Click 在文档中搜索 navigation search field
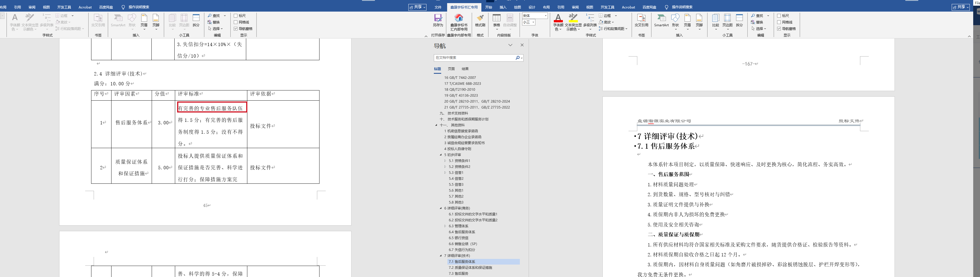Image resolution: width=980 pixels, height=277 pixels. coord(474,58)
